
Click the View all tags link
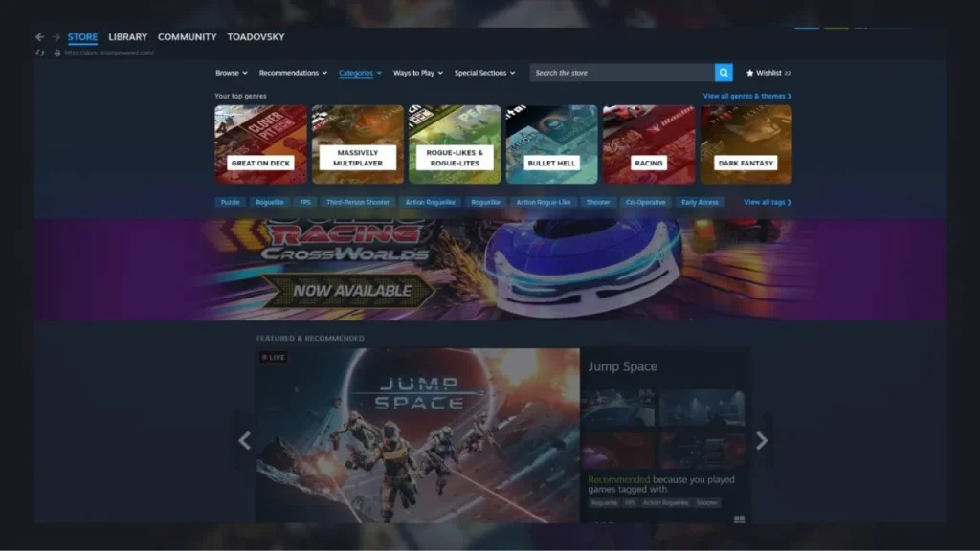768,203
